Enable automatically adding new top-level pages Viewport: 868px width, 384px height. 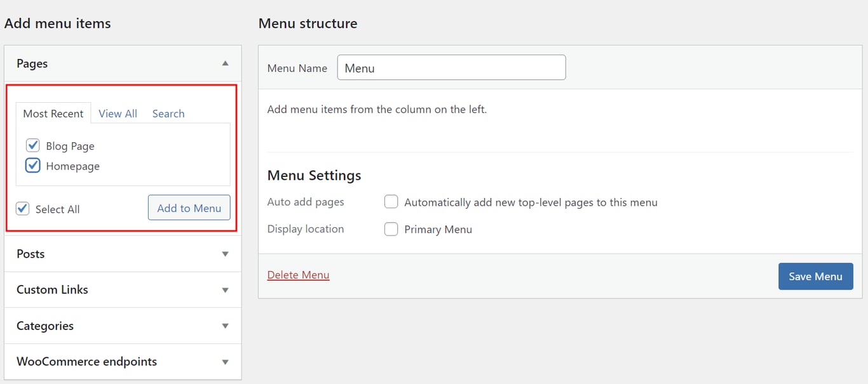click(391, 201)
